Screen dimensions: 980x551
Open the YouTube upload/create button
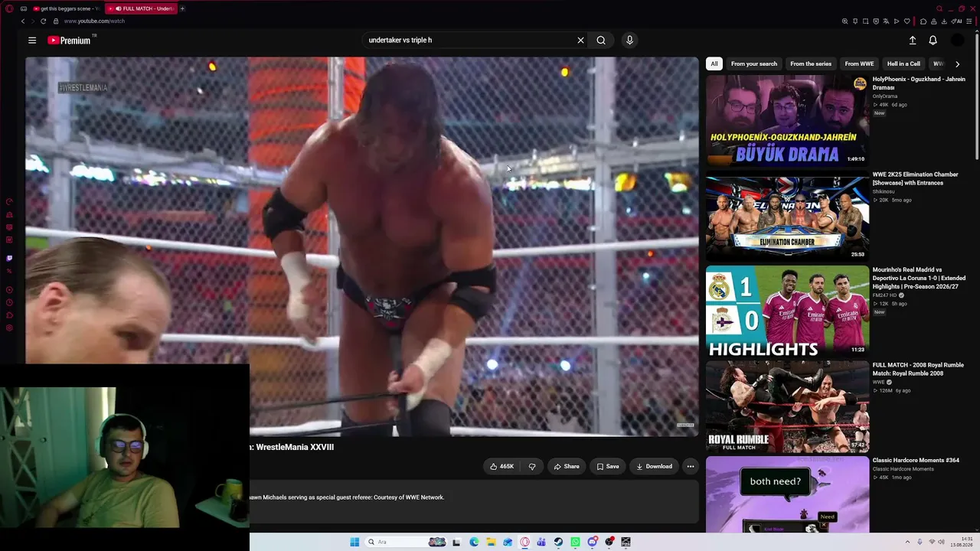click(913, 41)
